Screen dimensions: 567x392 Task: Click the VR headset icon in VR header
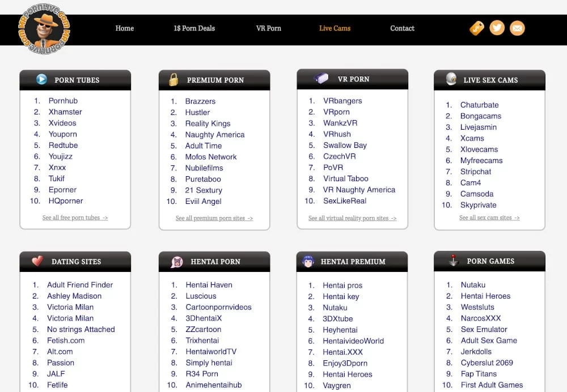pyautogui.click(x=321, y=78)
